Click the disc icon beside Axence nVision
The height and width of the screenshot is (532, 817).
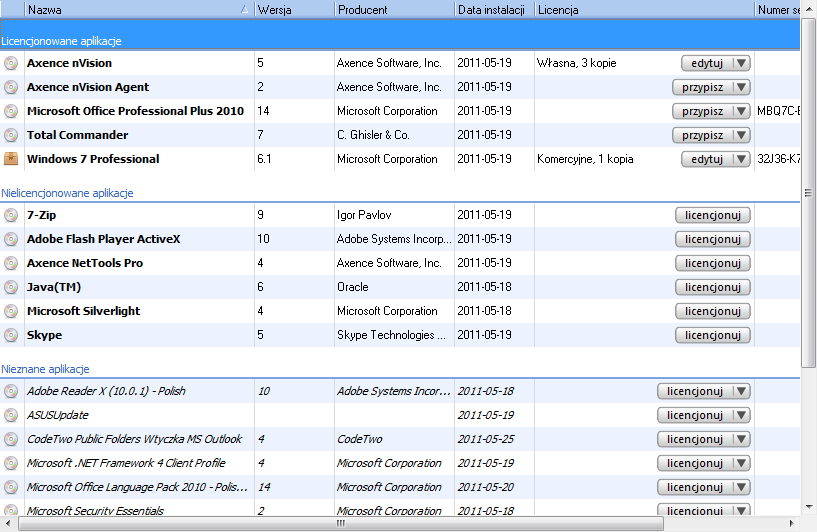(11, 63)
